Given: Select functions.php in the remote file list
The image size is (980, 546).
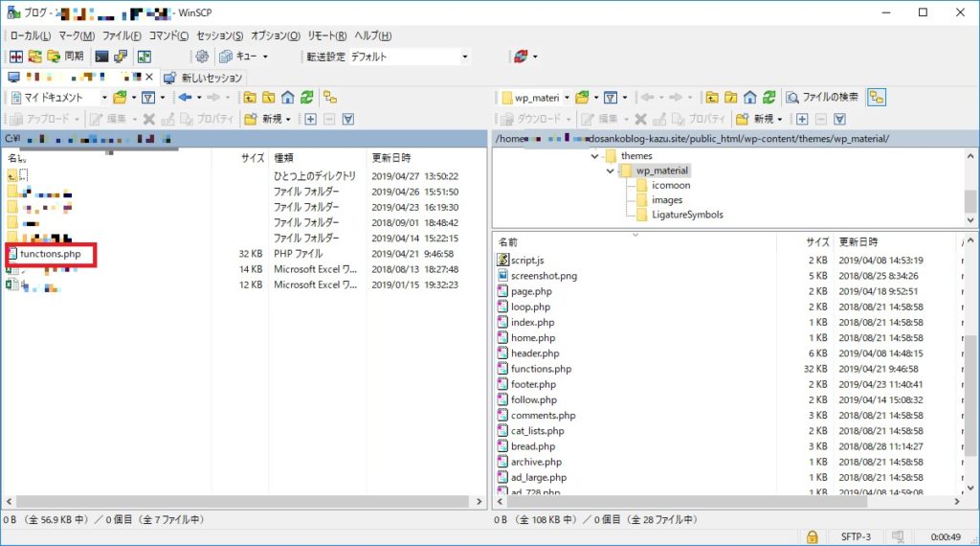Looking at the screenshot, I should (541, 369).
